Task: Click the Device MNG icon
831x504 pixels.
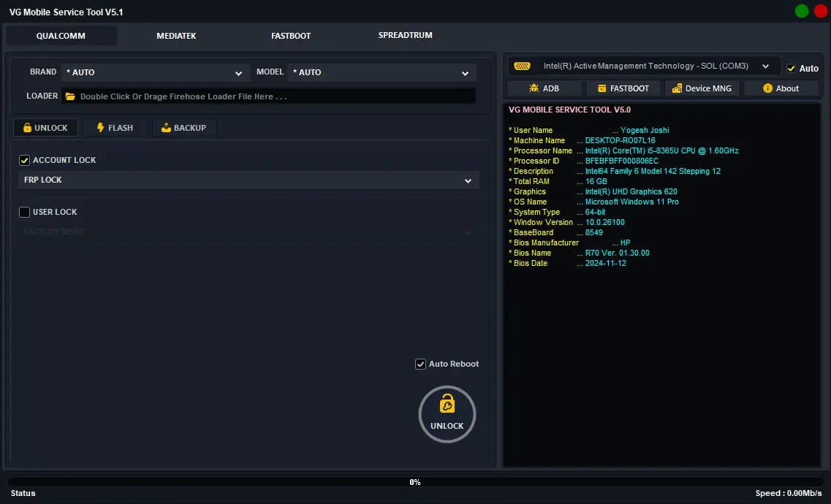Action: (x=677, y=88)
